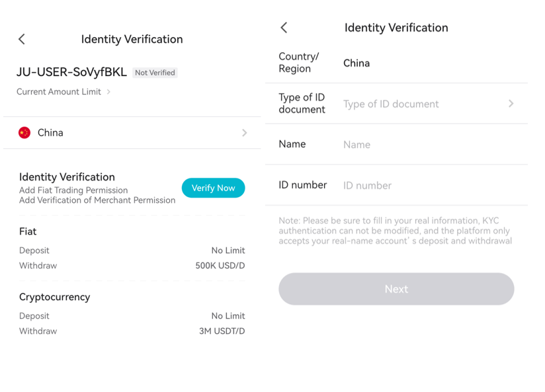545x392 pixels.
Task: Click Fiat Withdraw 500K USD/D limit
Action: click(x=220, y=266)
